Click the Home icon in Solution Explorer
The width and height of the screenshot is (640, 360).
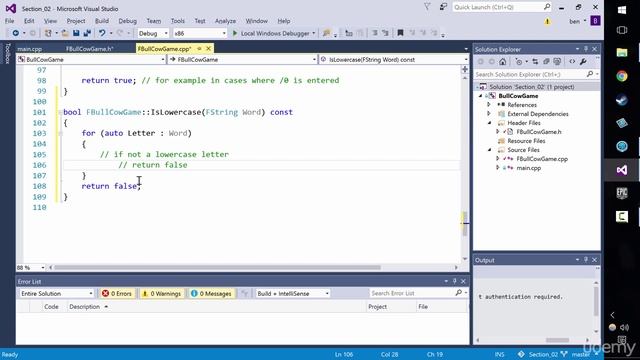point(502,62)
